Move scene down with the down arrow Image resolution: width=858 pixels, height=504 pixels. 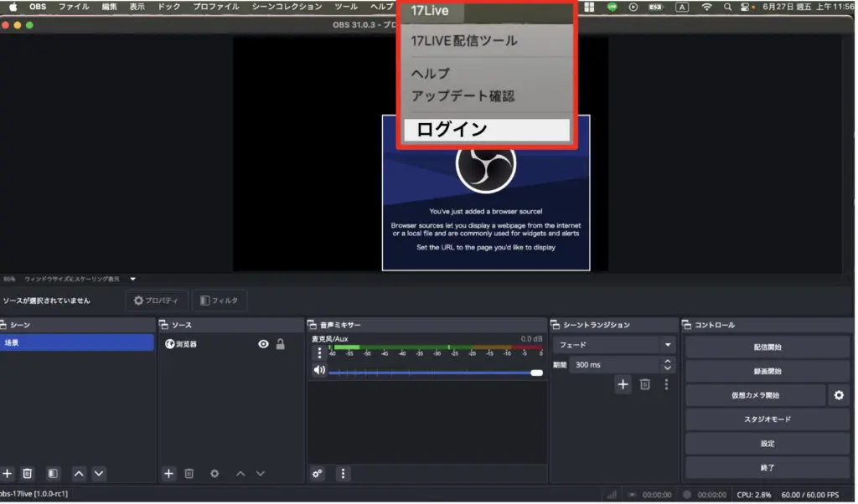pyautogui.click(x=99, y=475)
